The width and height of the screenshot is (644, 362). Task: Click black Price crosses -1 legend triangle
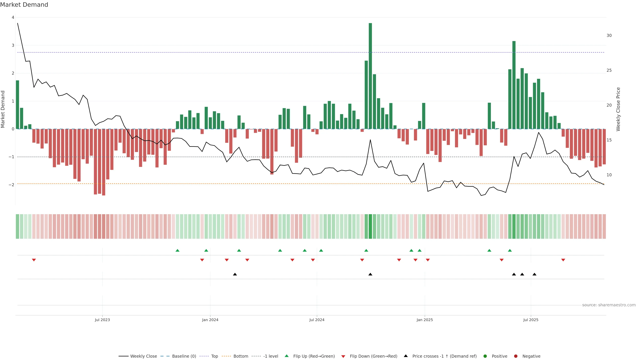[x=406, y=356]
